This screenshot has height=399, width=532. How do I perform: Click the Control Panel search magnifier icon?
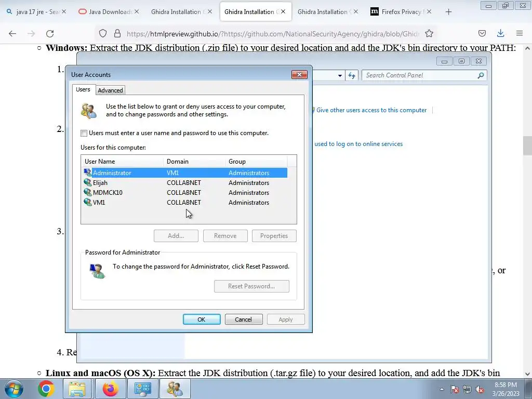click(x=481, y=75)
